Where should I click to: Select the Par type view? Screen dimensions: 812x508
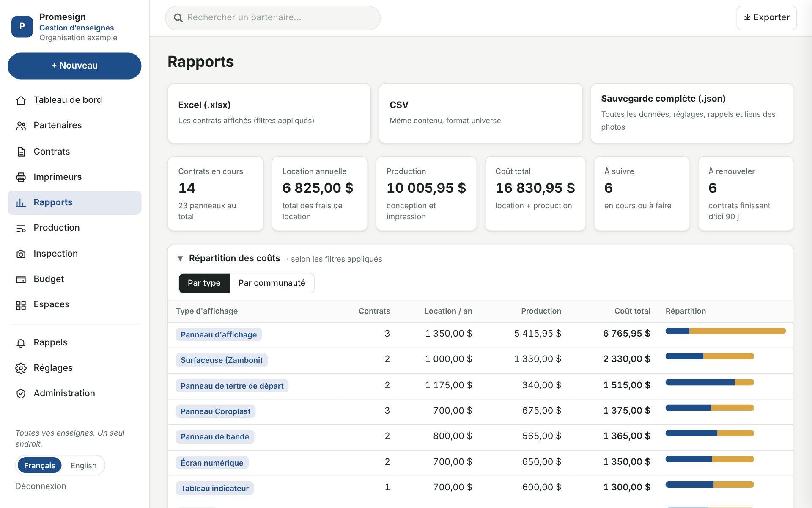tap(204, 283)
